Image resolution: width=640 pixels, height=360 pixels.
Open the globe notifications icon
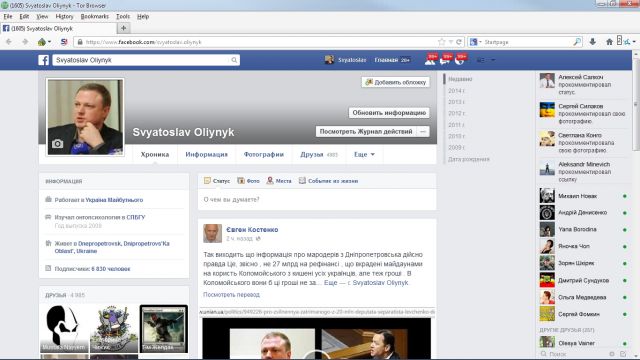pyautogui.click(x=459, y=60)
